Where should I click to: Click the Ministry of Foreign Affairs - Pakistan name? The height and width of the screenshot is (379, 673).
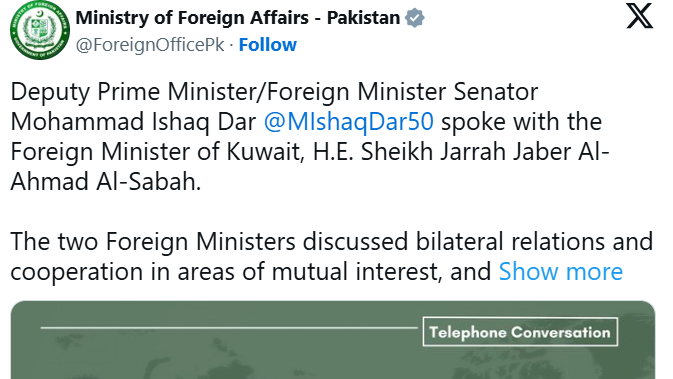(238, 18)
